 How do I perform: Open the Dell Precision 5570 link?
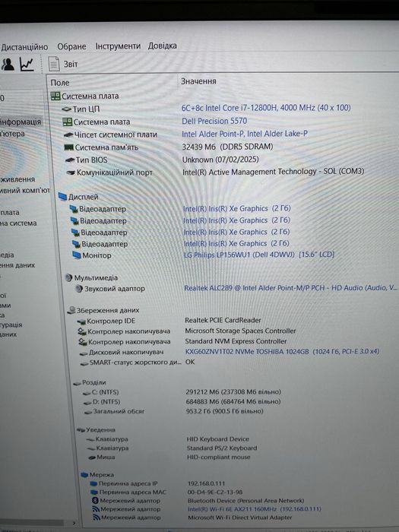[214, 121]
